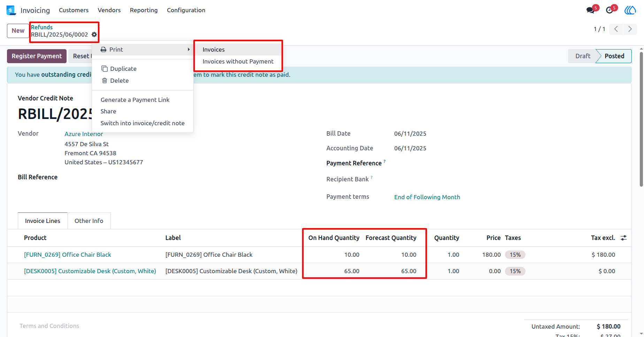Switch to Other Info tab

click(89, 221)
